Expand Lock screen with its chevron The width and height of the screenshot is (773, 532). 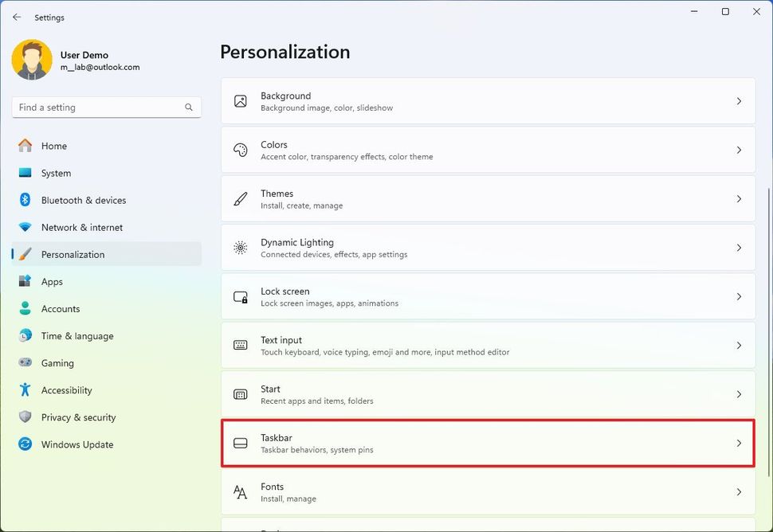[x=739, y=296]
